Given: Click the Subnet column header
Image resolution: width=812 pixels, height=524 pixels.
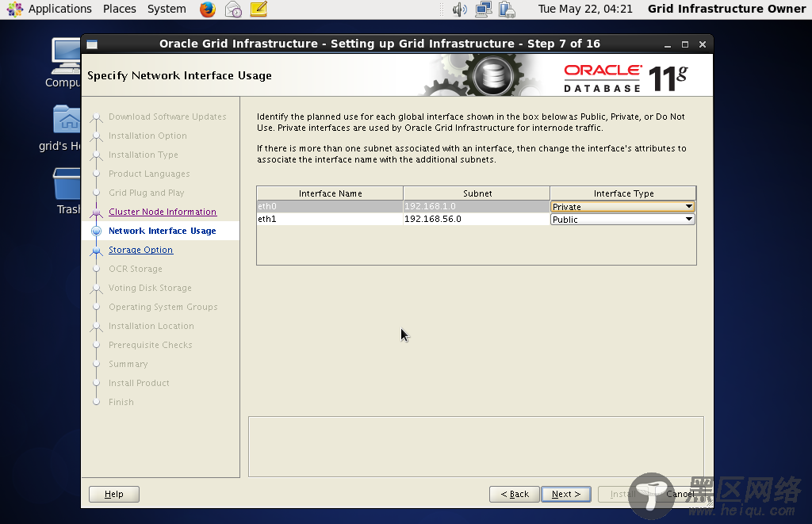Looking at the screenshot, I should tap(477, 193).
